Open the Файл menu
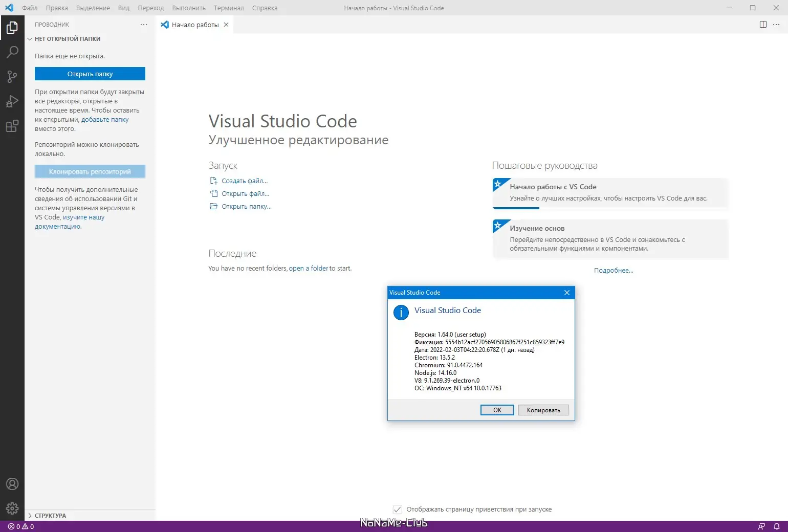Viewport: 788px width, 532px height. (30, 8)
